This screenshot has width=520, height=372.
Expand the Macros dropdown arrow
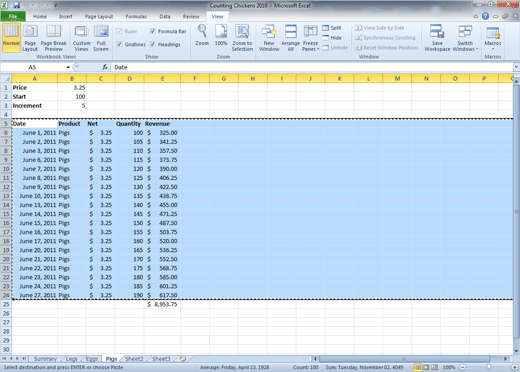(x=493, y=49)
